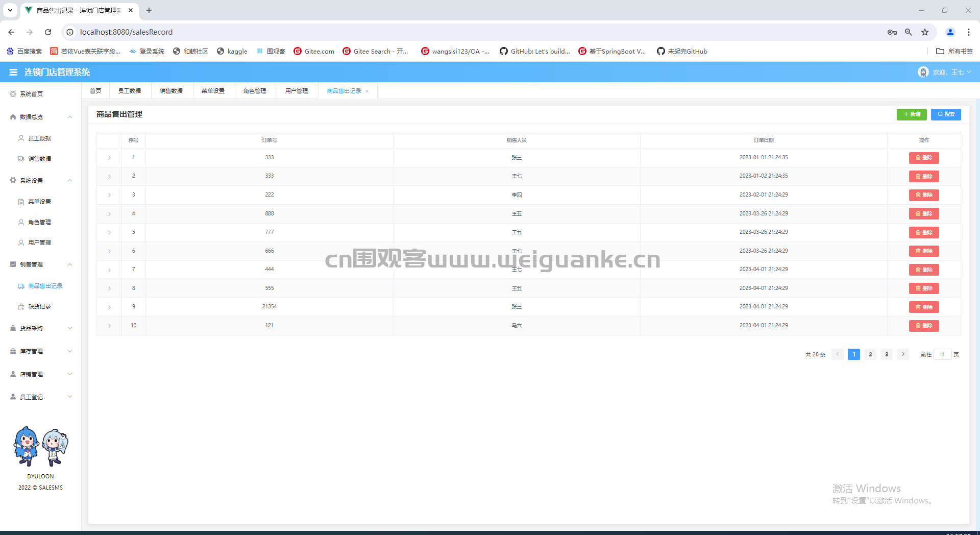Collapse the 系统设置 sidebar group
Viewport: 980px width, 535px height.
pyautogui.click(x=41, y=181)
